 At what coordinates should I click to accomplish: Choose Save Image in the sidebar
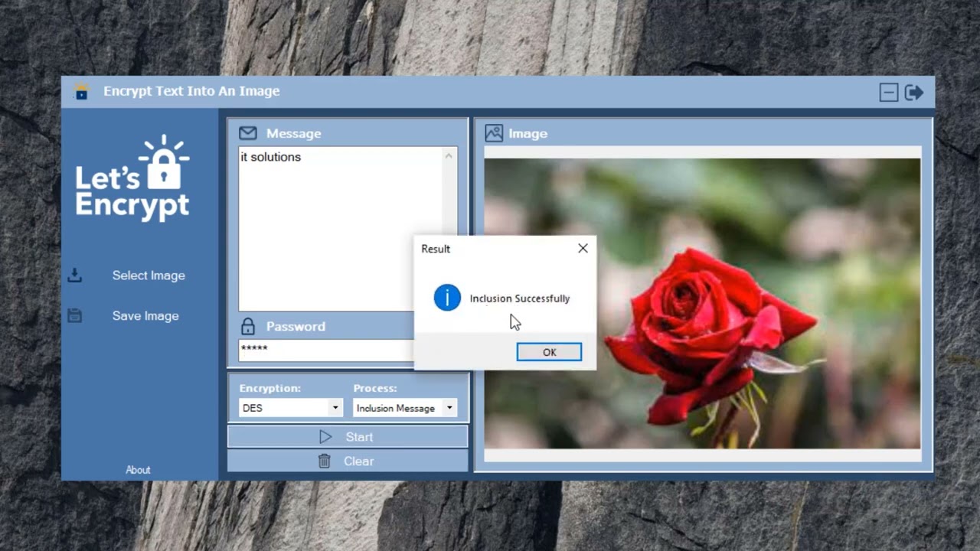145,316
